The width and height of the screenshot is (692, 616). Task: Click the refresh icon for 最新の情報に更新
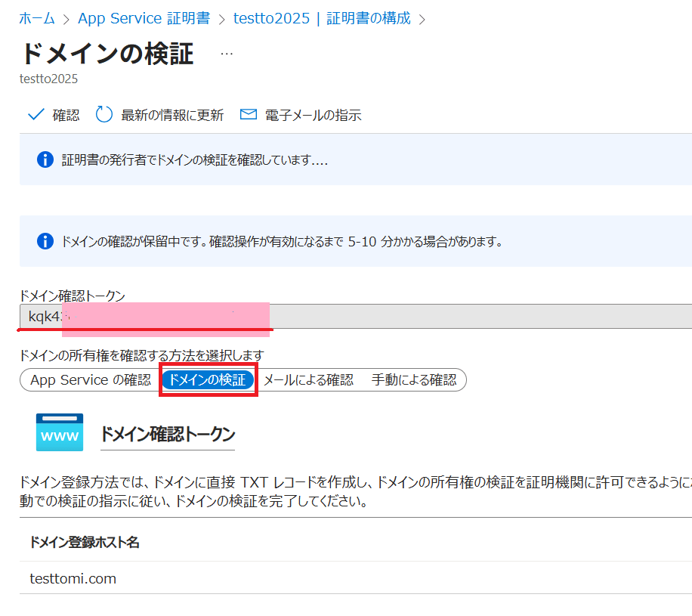(x=104, y=115)
